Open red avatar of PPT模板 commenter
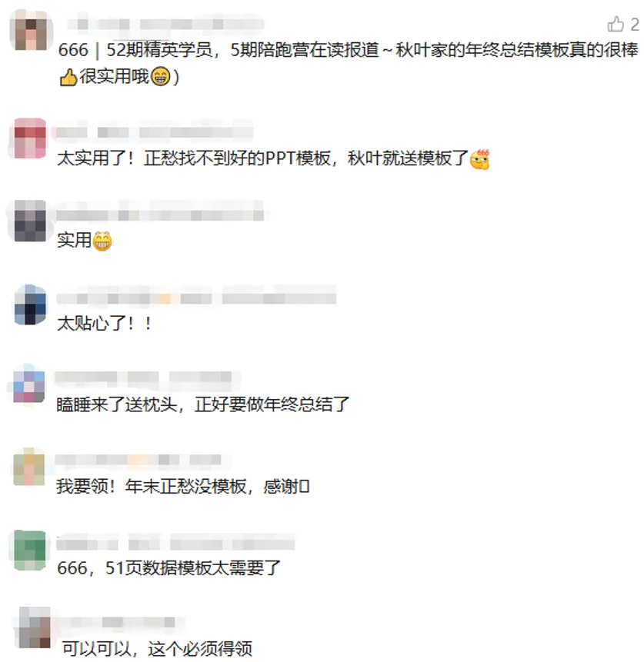644x662 pixels. 30,138
